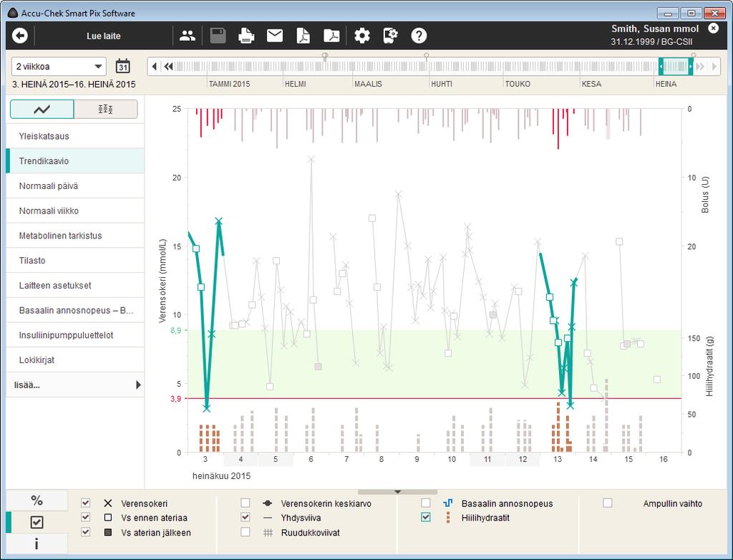Open the calendar date picker icon
Screen dimensions: 733x560
(123, 67)
